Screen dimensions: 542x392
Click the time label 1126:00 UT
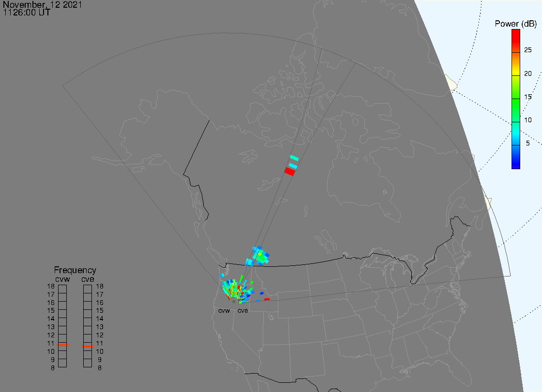click(27, 13)
